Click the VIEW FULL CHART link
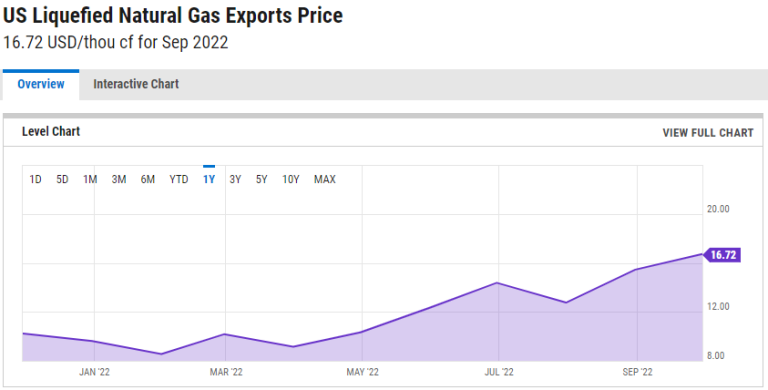The height and width of the screenshot is (390, 768). 708,133
